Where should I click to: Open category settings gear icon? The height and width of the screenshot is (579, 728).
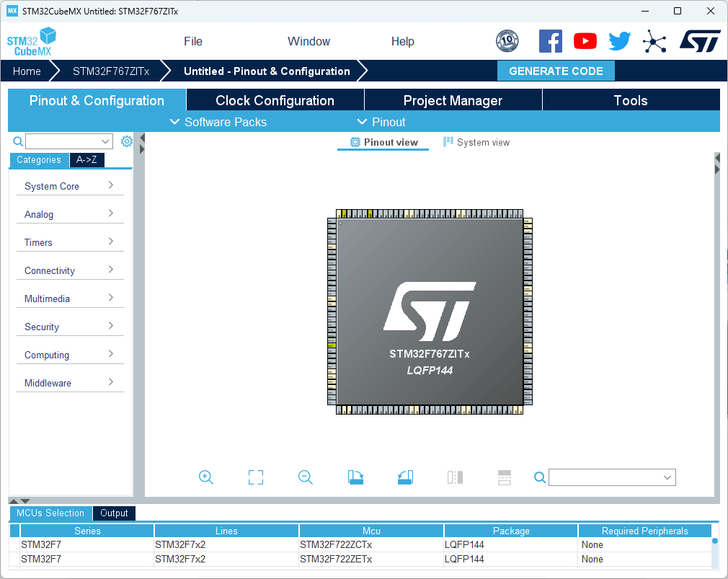(126, 141)
